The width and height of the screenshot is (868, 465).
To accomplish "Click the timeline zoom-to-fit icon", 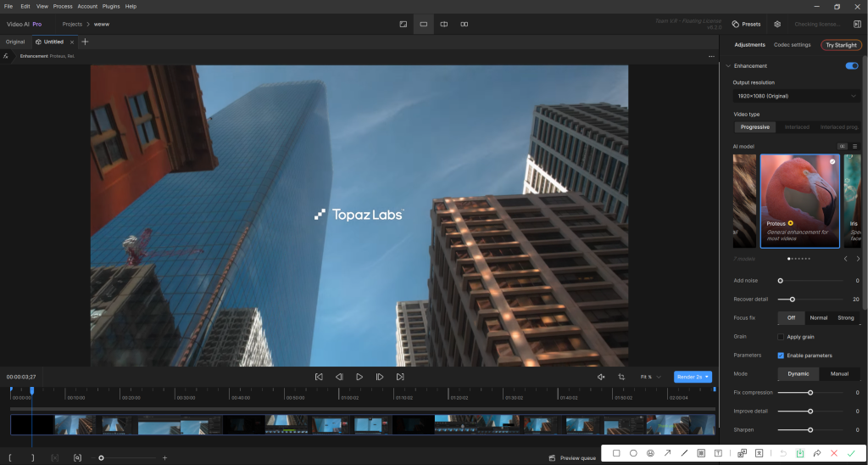I will [x=77, y=458].
